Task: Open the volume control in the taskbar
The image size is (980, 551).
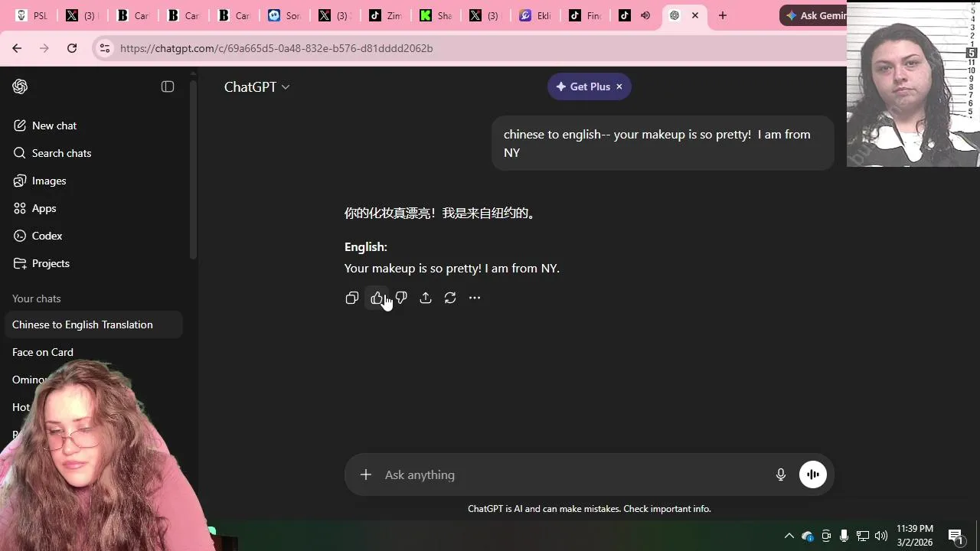Action: click(881, 536)
